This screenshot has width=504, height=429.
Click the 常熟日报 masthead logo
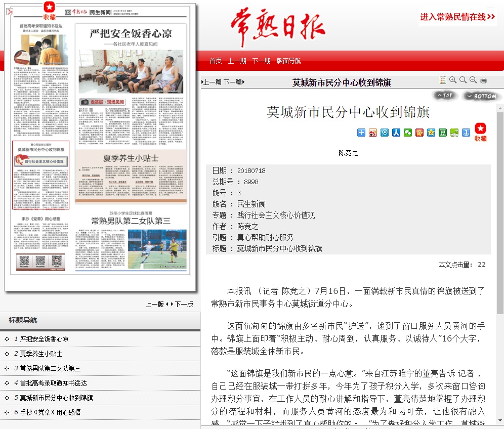(278, 27)
